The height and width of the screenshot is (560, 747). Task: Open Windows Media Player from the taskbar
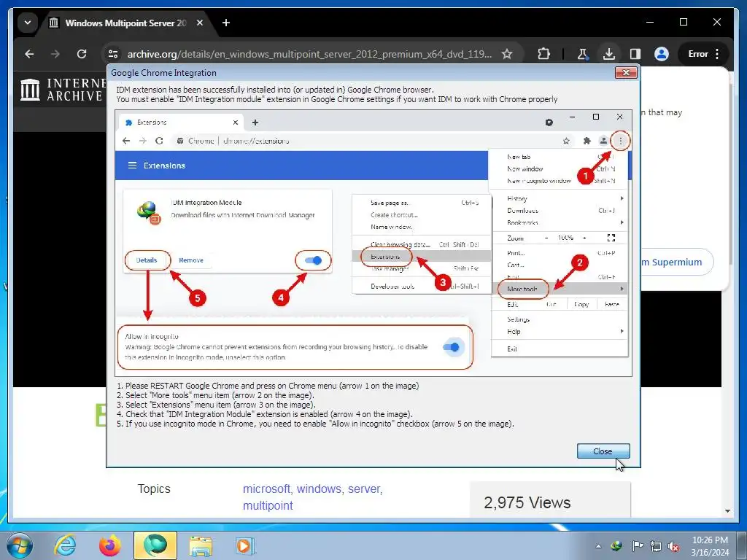coord(245,545)
